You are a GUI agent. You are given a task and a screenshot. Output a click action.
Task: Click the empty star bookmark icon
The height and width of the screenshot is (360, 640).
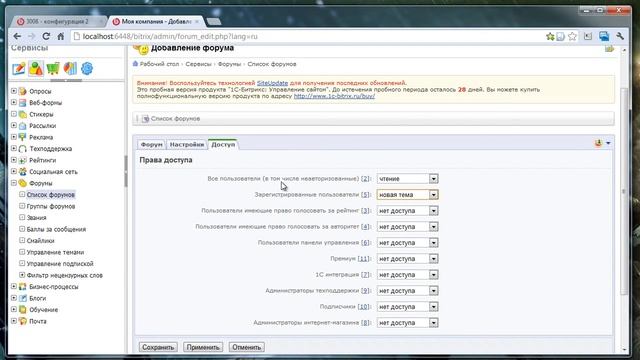[x=572, y=36]
